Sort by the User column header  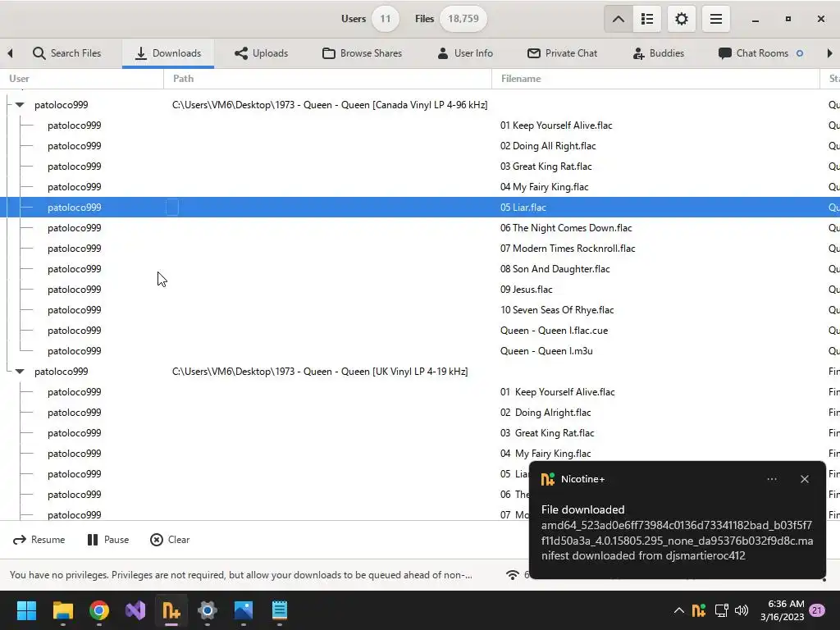click(x=82, y=79)
